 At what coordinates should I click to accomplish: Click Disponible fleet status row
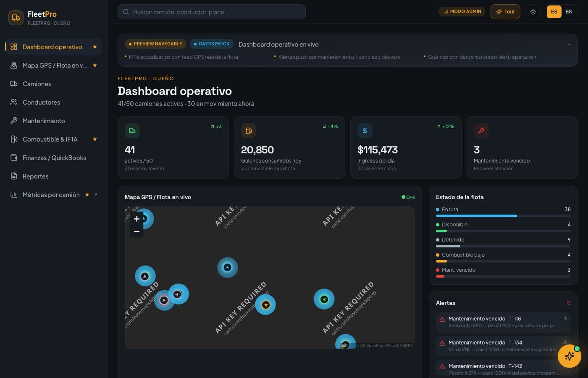pos(503,227)
